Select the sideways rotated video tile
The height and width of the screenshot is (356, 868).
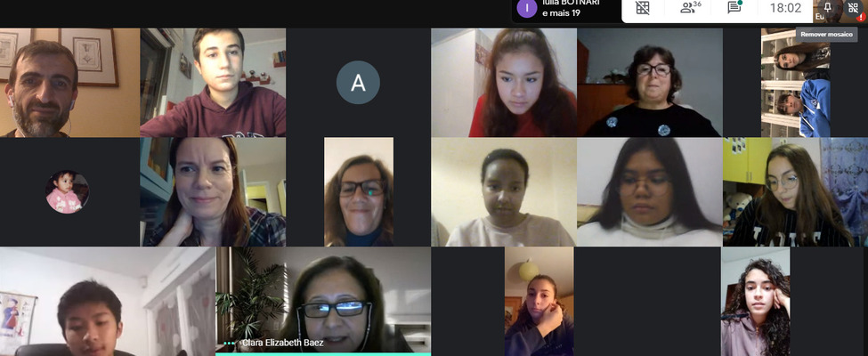[x=796, y=83]
